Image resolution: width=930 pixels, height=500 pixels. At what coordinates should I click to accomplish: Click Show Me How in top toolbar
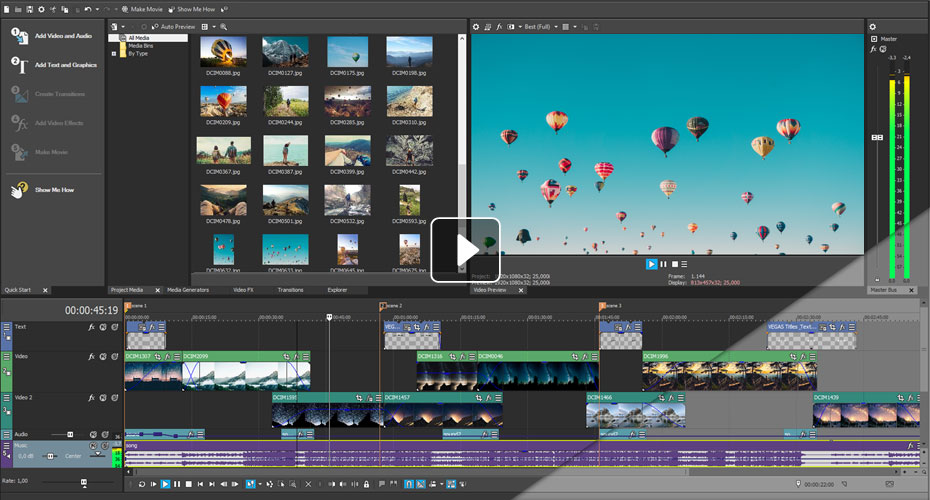click(x=196, y=9)
